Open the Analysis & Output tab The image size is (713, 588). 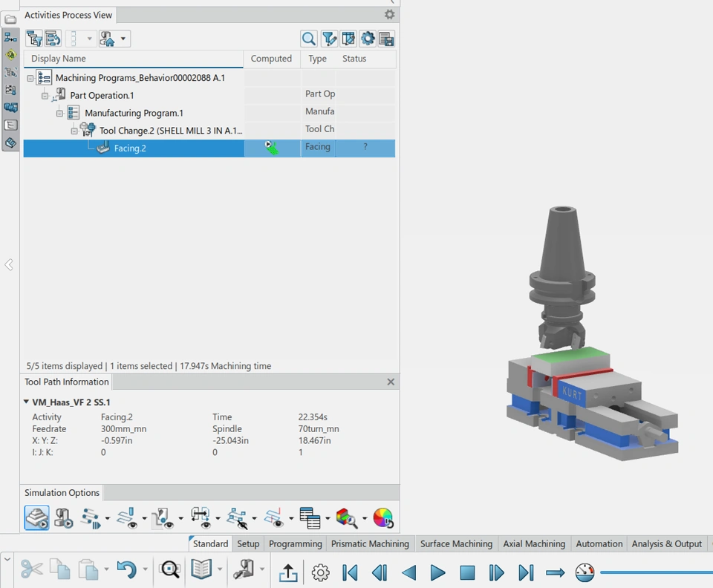pos(667,543)
